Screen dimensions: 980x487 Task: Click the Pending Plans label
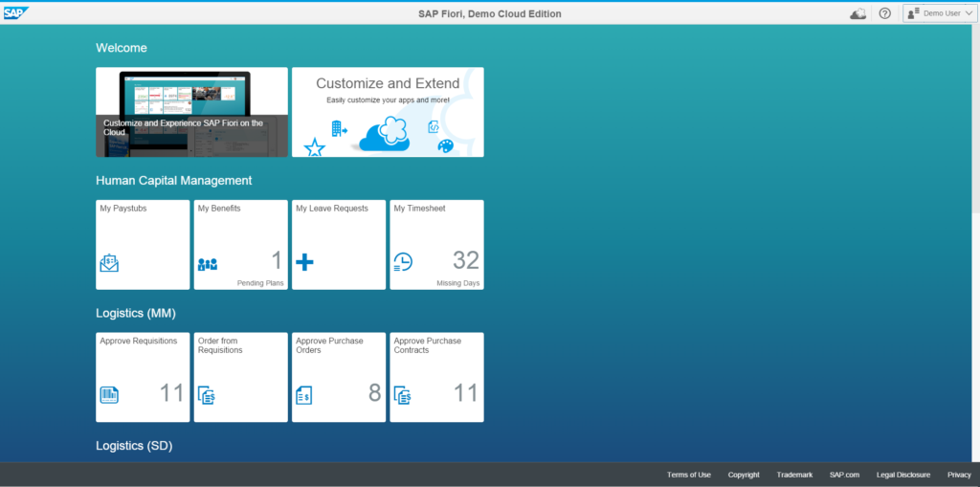(x=260, y=283)
